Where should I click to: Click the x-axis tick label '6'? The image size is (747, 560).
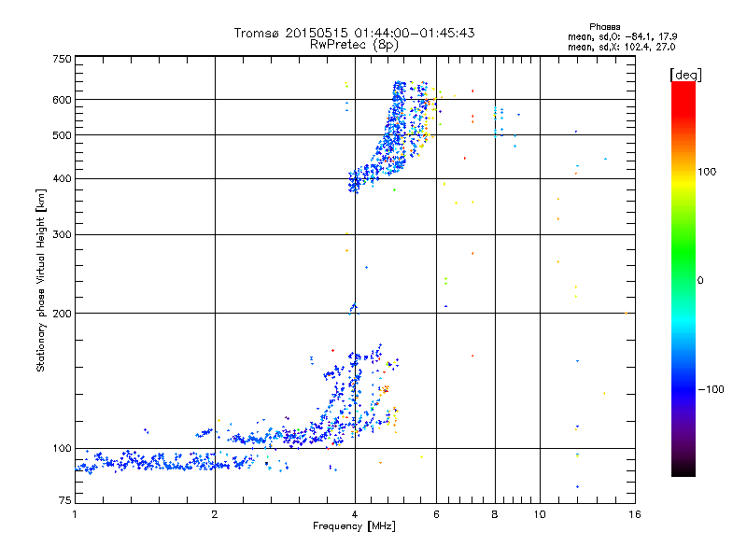coord(436,514)
